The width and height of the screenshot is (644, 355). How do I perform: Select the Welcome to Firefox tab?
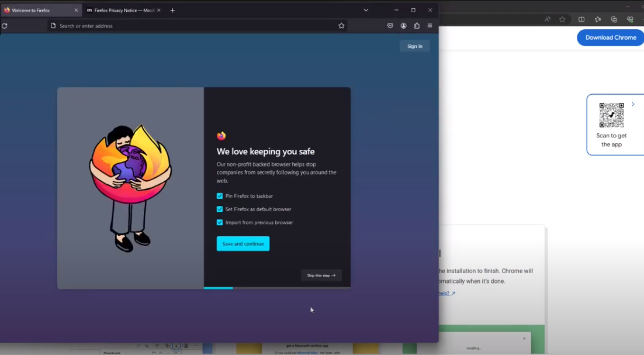(x=38, y=10)
